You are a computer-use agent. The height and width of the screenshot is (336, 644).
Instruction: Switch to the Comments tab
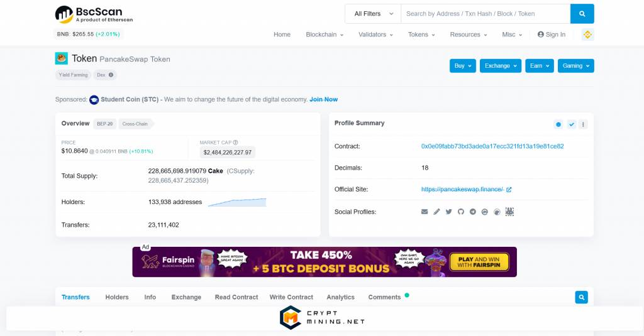coord(384,297)
